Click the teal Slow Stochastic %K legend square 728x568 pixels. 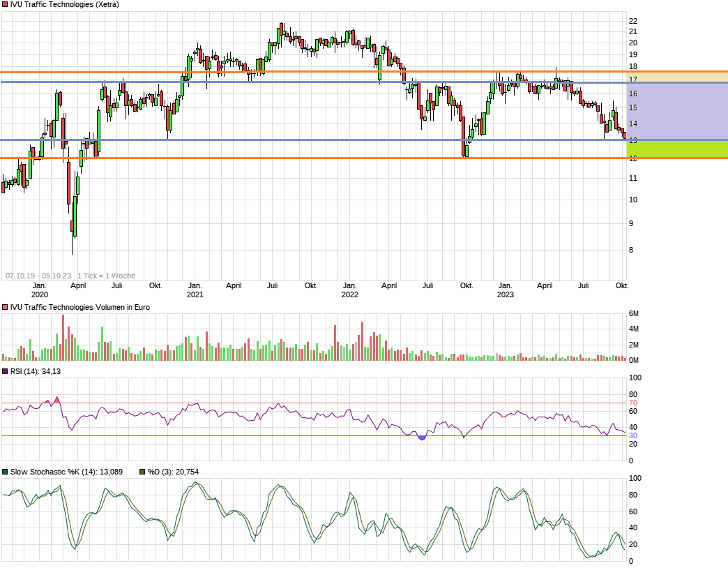click(x=5, y=472)
